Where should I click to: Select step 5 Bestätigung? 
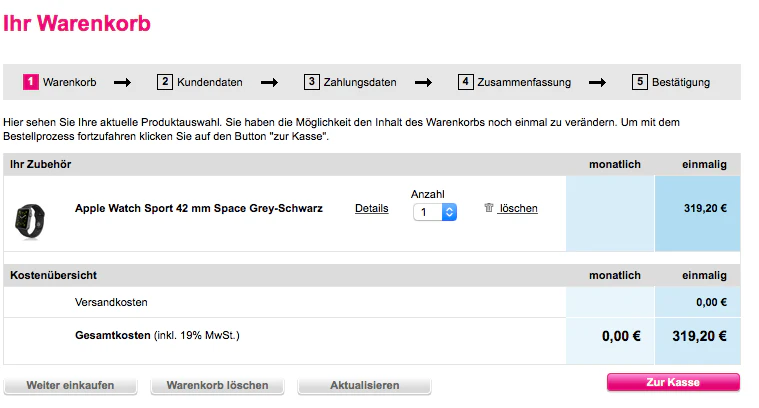[671, 82]
